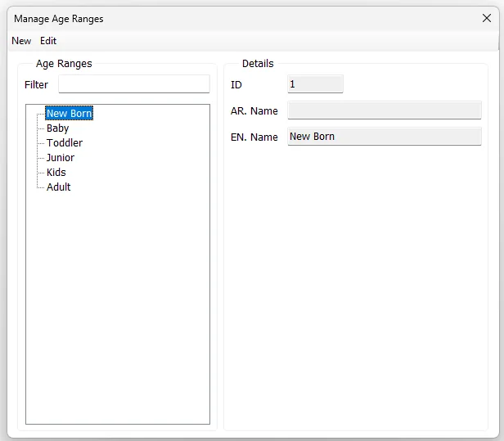Click the ID label in Details
The height and width of the screenshot is (441, 504).
[x=236, y=85]
